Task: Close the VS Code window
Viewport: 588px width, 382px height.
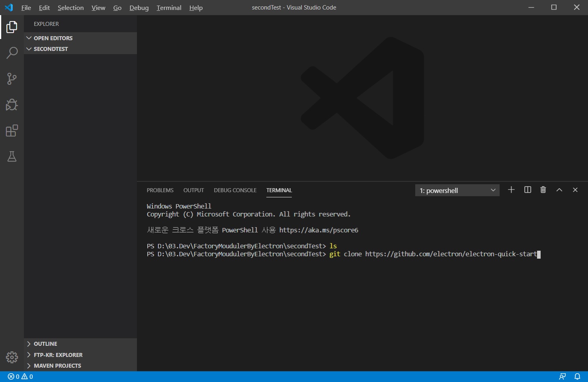Action: tap(576, 8)
